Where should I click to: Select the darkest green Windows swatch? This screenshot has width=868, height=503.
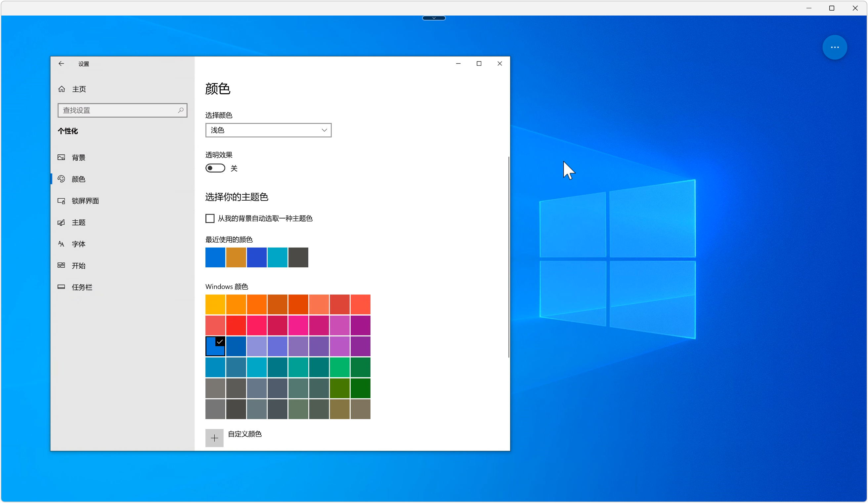[x=361, y=388]
